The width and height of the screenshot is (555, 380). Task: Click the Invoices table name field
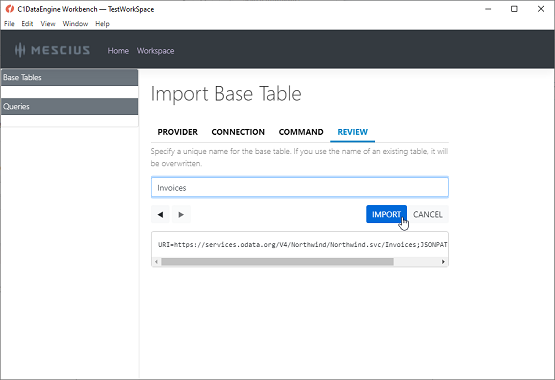pyautogui.click(x=300, y=187)
